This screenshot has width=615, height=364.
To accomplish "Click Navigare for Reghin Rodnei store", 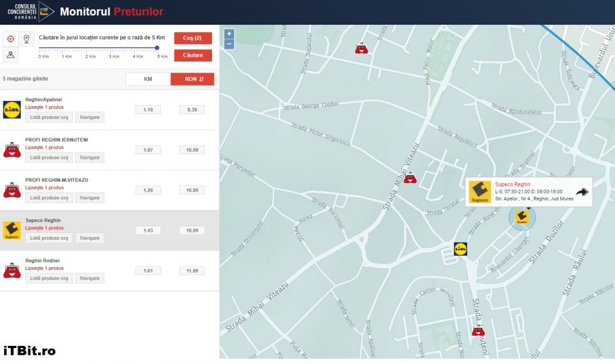I will click(x=90, y=278).
